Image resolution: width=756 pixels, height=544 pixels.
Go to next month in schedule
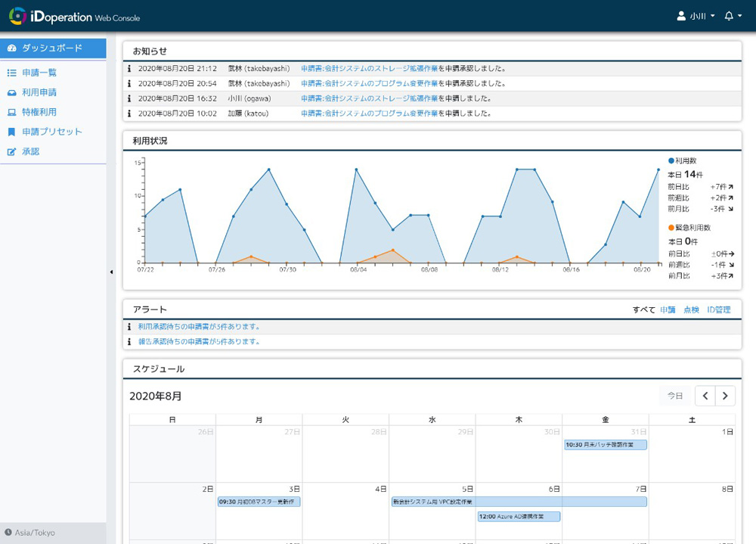click(x=725, y=396)
